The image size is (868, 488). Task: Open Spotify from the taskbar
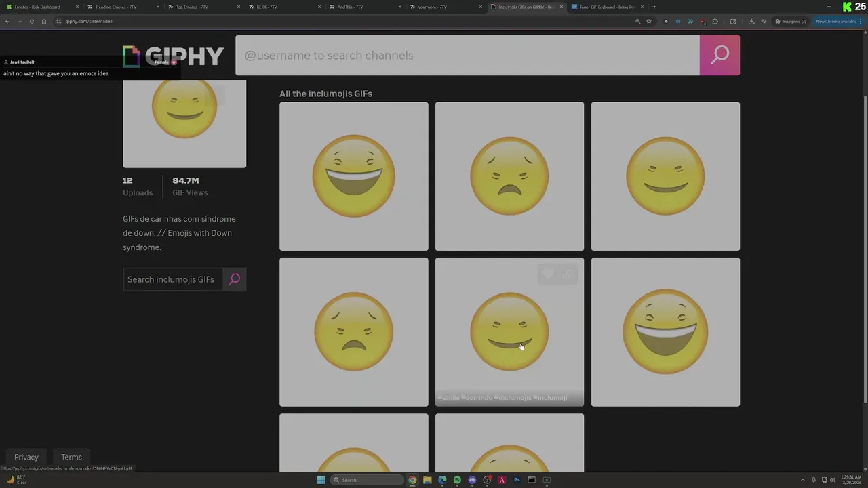[457, 480]
